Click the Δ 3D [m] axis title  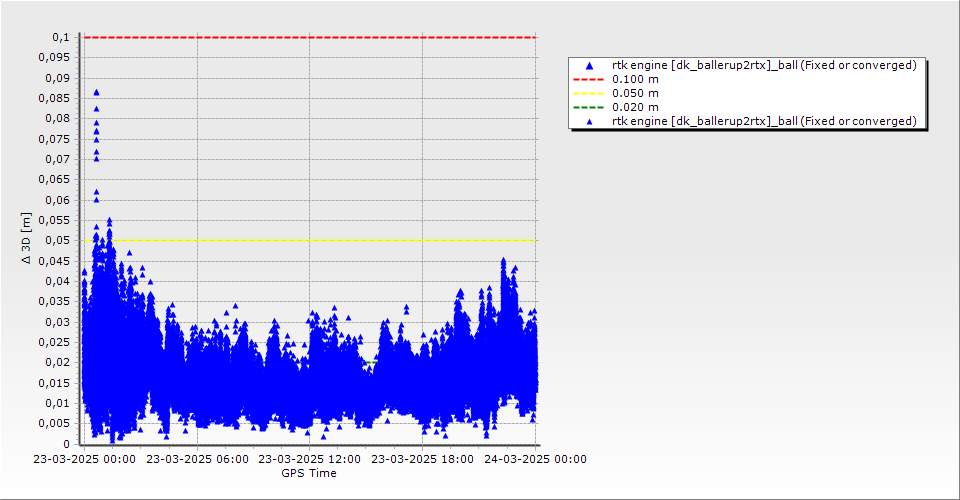pos(26,238)
